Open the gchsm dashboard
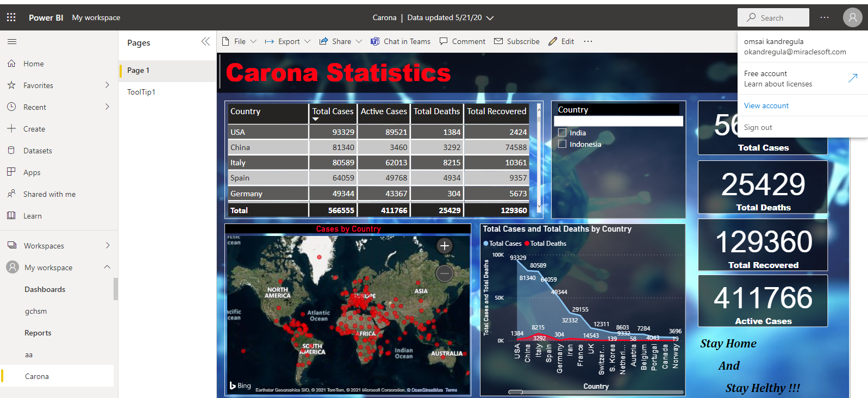Image resolution: width=868 pixels, height=398 pixels. coord(36,311)
